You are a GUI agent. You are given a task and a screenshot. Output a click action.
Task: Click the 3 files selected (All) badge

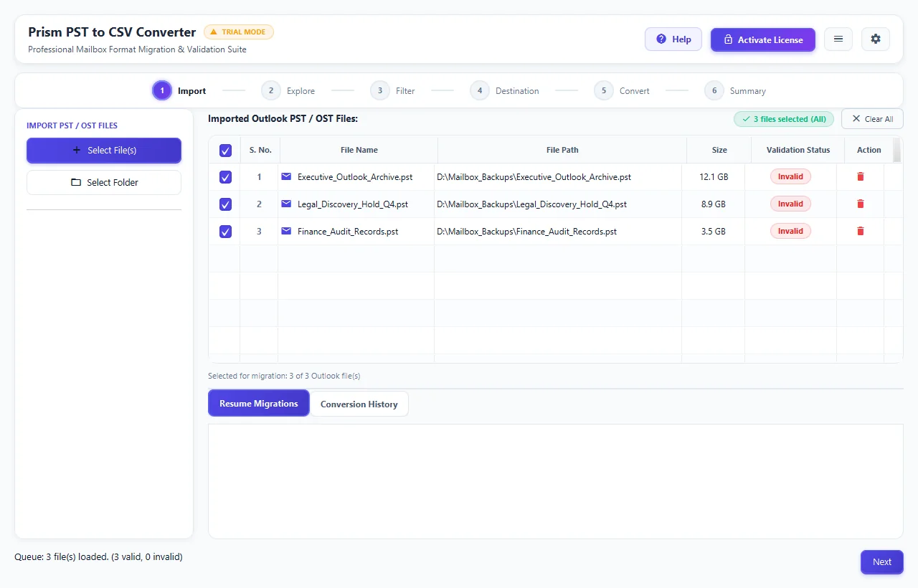coord(784,119)
